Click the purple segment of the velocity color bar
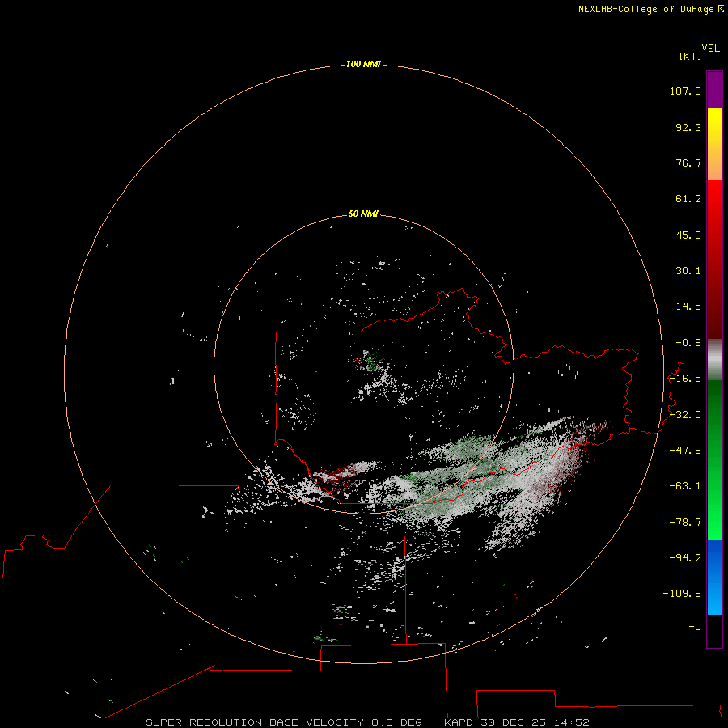 point(714,90)
